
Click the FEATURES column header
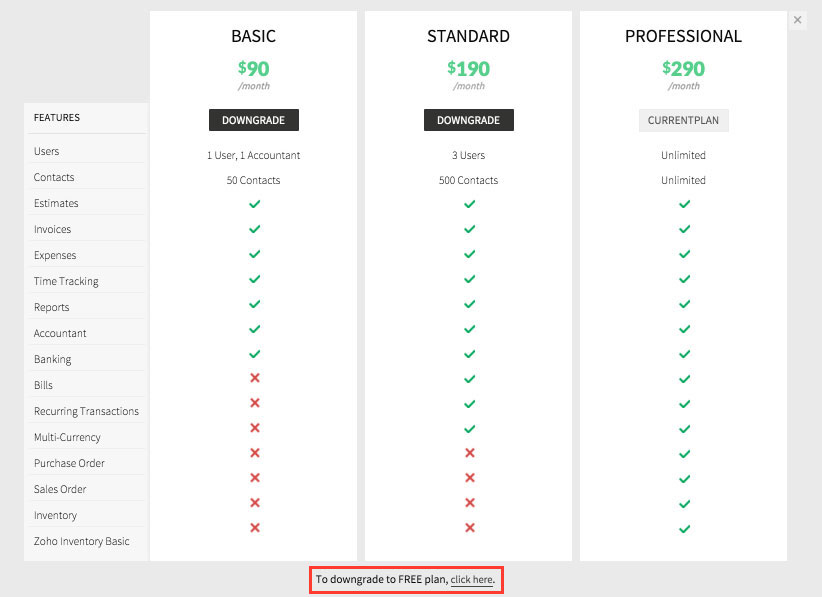57,117
